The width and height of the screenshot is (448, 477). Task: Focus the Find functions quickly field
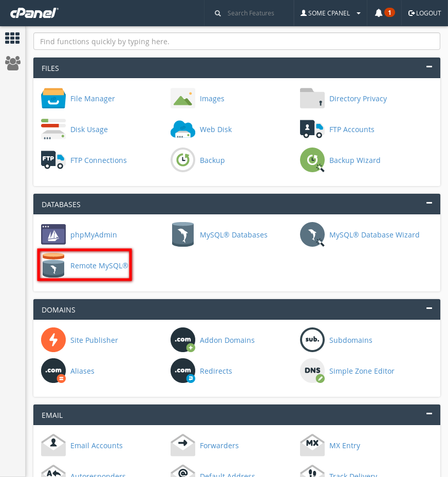click(x=236, y=41)
